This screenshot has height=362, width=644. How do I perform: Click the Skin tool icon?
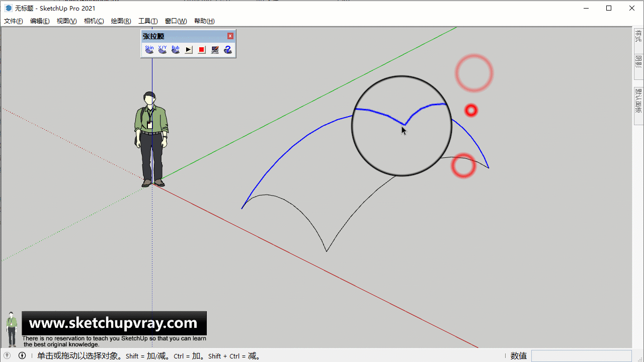tap(149, 49)
